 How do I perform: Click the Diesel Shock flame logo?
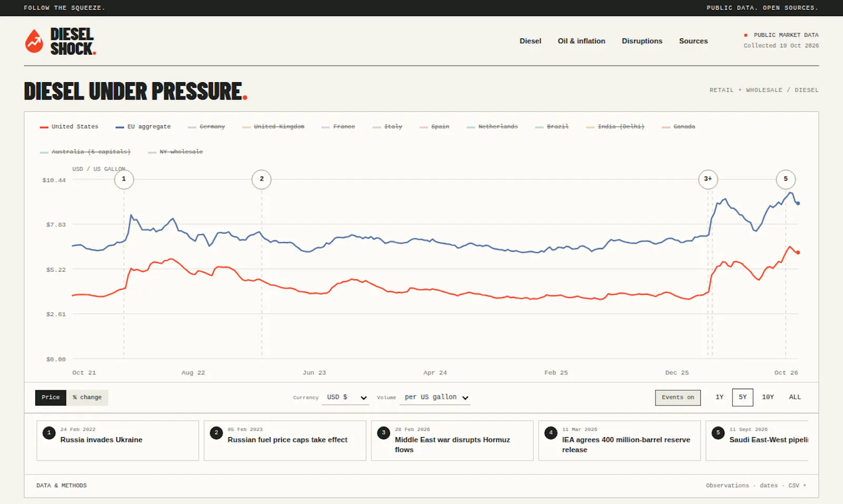point(34,41)
